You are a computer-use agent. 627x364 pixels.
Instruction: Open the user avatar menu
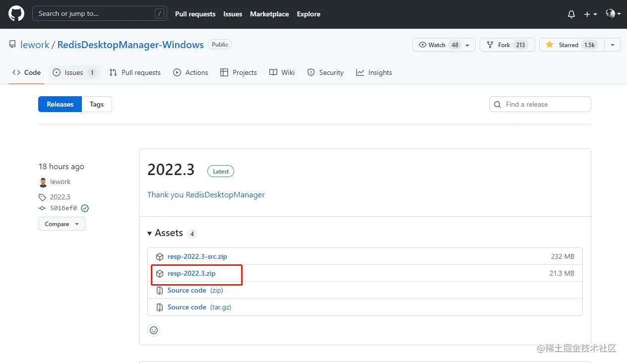tap(613, 14)
